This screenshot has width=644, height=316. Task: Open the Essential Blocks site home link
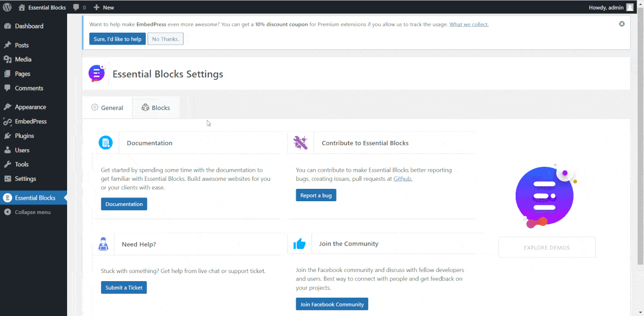[42, 8]
